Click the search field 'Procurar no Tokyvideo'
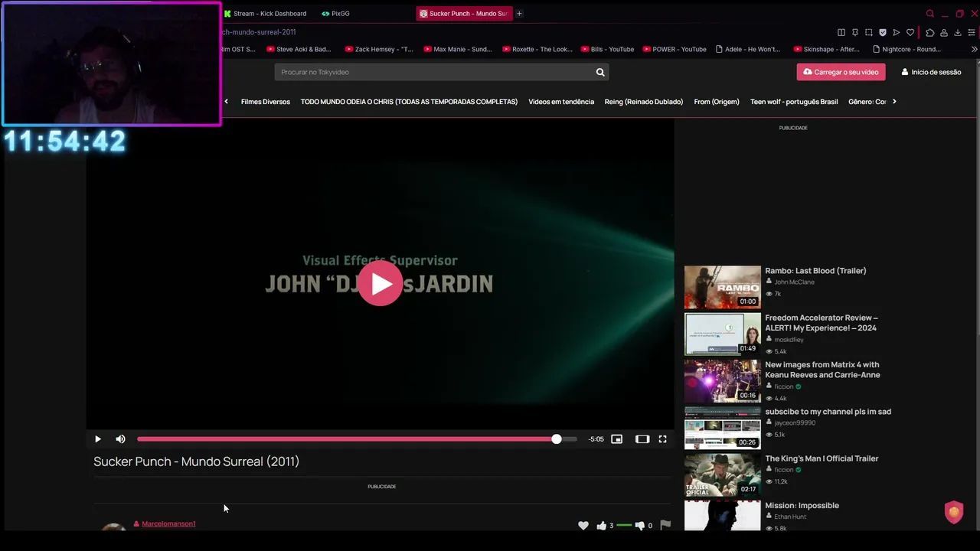Image resolution: width=980 pixels, height=551 pixels. (433, 72)
